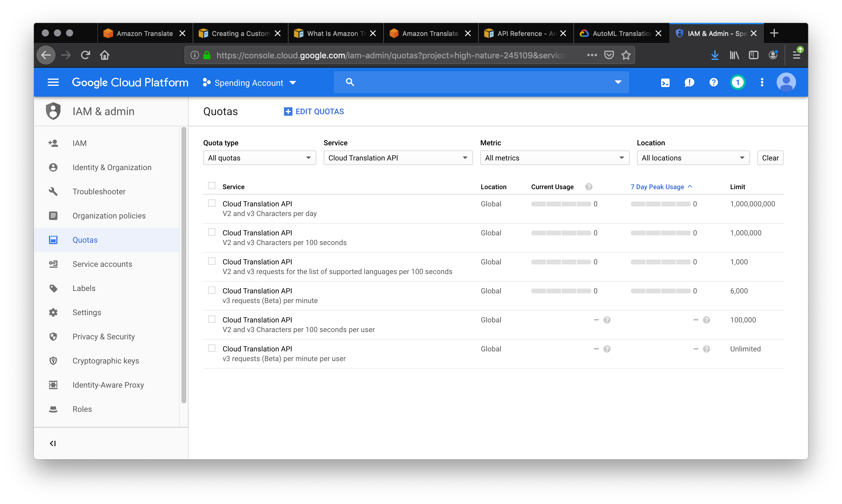Open the Spending Account project selector
The image size is (842, 504).
tap(249, 83)
